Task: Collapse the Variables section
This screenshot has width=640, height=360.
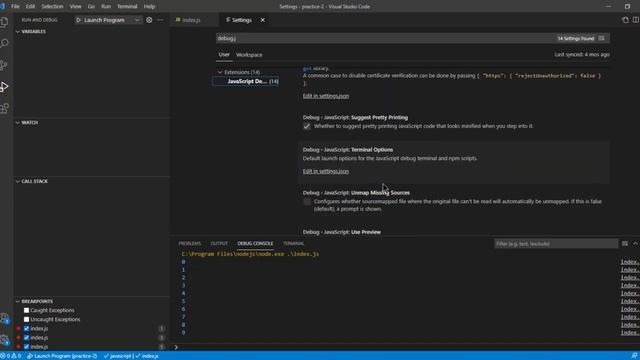Action: click(x=18, y=31)
